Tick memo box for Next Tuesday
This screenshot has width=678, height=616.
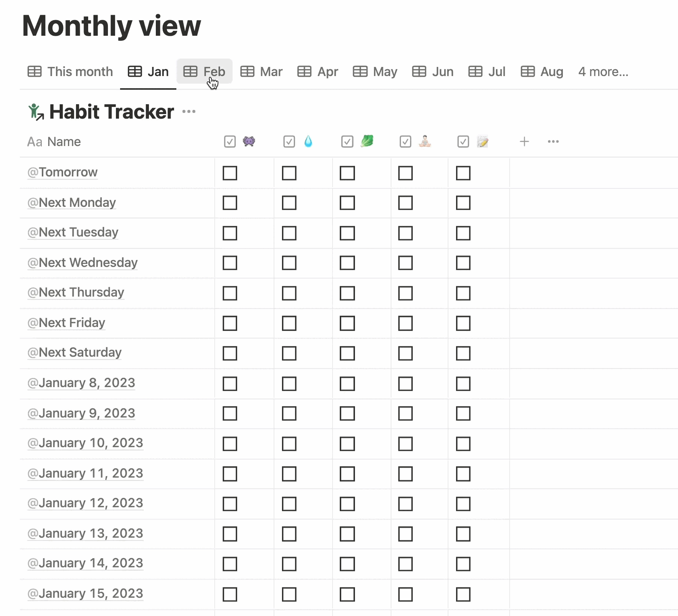tap(463, 233)
